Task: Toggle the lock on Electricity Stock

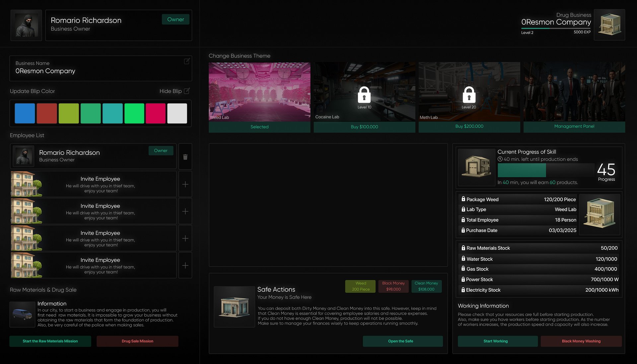Action: [x=463, y=290]
